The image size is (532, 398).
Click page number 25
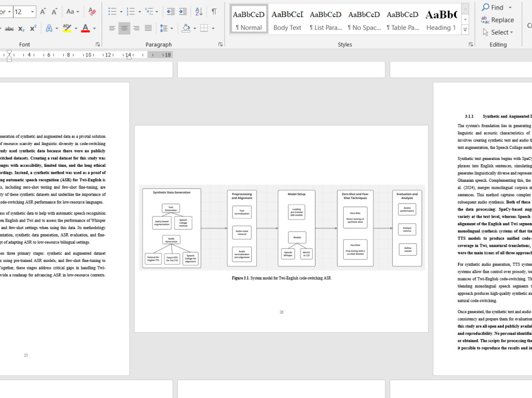tap(26, 355)
